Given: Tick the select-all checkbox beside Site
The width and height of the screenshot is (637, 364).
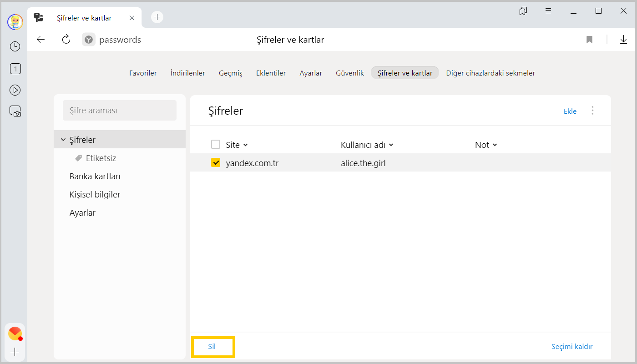Looking at the screenshot, I should (x=216, y=145).
